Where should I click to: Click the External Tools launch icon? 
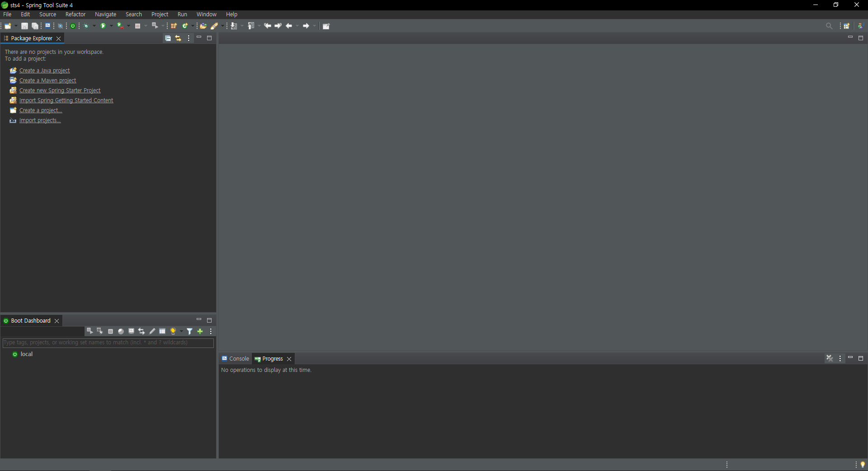pos(155,26)
